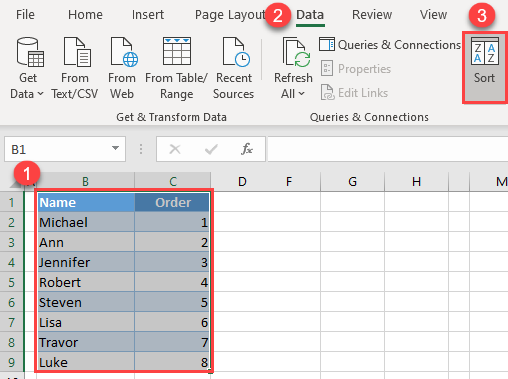Click the Insert Function fx icon
Viewport: 508px width, 379px height.
coord(247,149)
